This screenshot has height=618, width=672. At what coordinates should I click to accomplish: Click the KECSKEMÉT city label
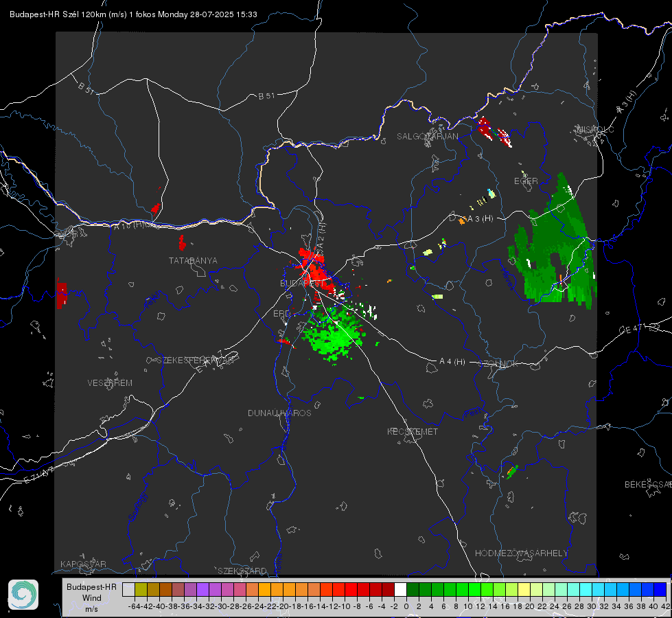(413, 432)
